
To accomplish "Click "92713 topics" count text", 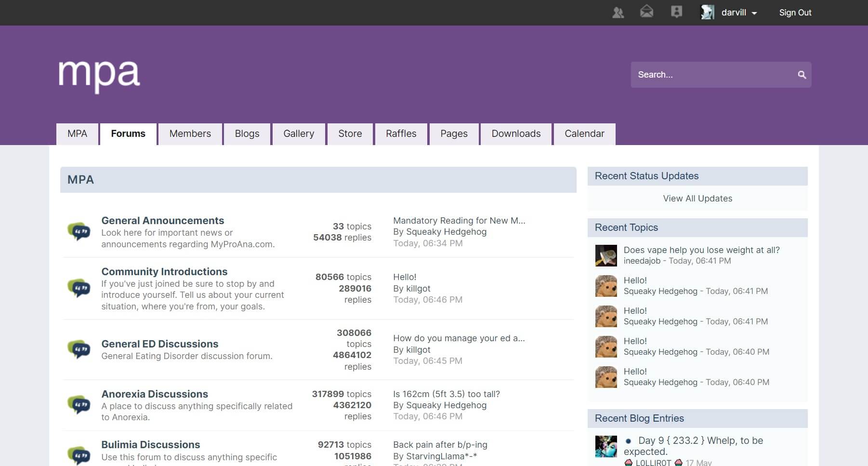I will click(x=344, y=445).
